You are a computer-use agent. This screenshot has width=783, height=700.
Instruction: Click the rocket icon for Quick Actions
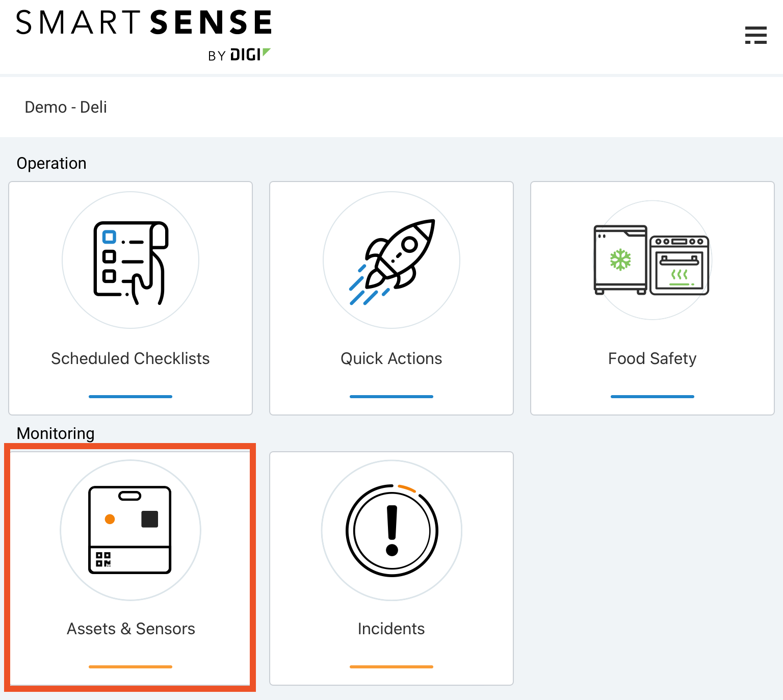click(x=391, y=260)
